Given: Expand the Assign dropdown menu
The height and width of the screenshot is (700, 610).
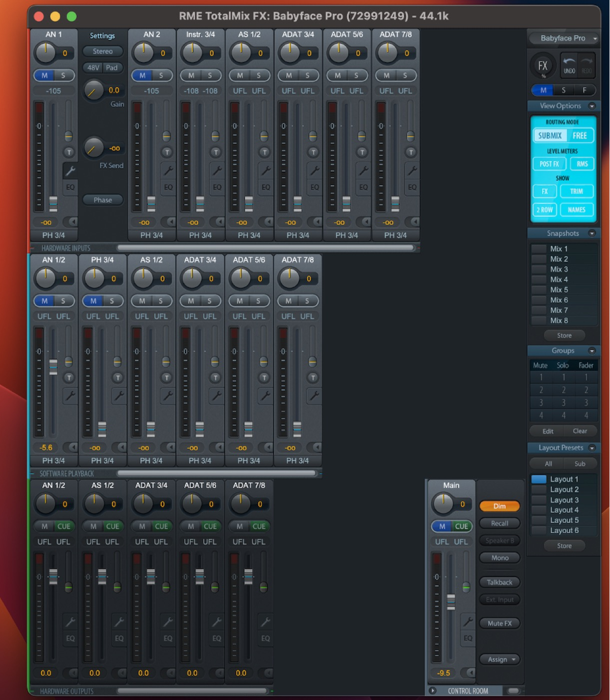Looking at the screenshot, I should [x=499, y=659].
